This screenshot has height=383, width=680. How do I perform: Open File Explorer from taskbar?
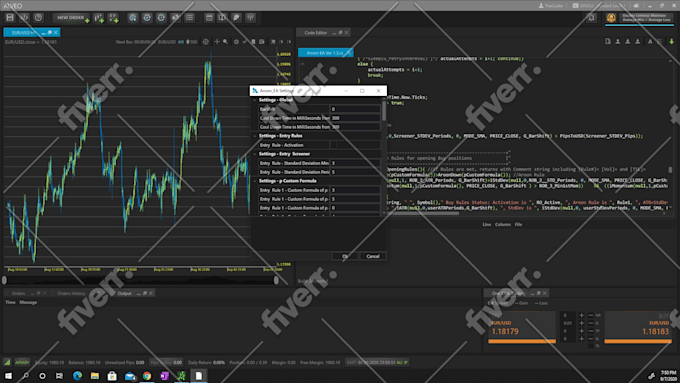95,376
